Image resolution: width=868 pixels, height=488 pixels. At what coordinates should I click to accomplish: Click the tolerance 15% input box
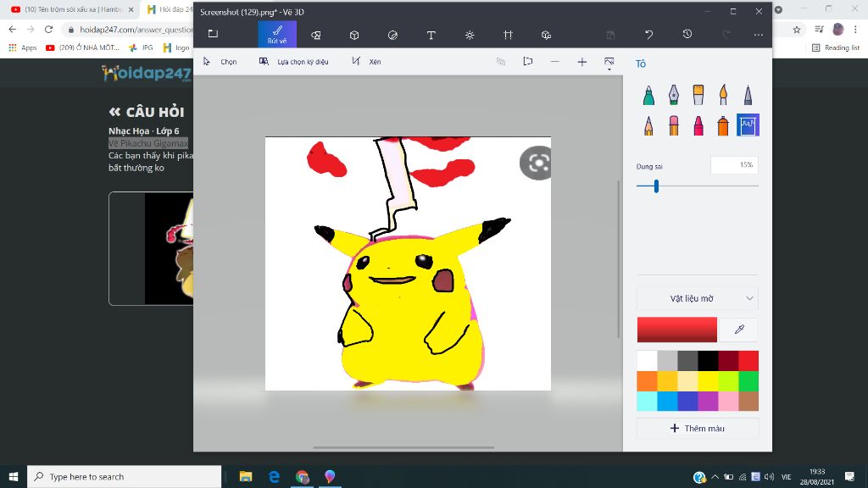pos(734,165)
